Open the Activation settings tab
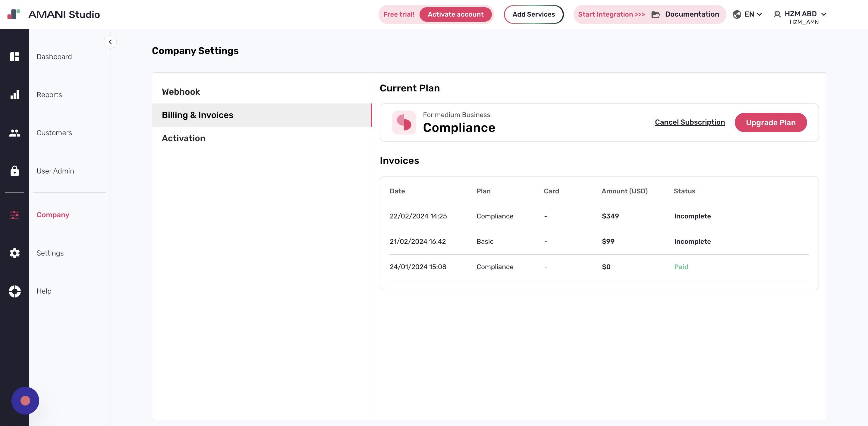The height and width of the screenshot is (426, 868). [183, 138]
